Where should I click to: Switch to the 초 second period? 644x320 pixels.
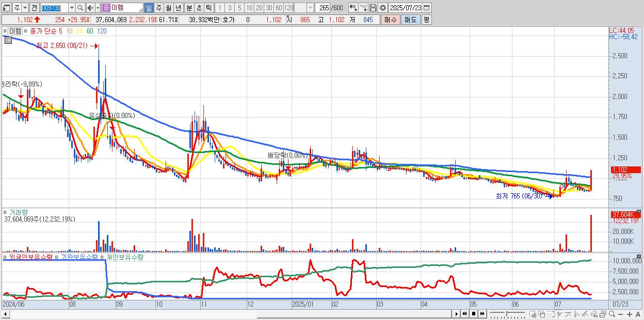click(199, 8)
